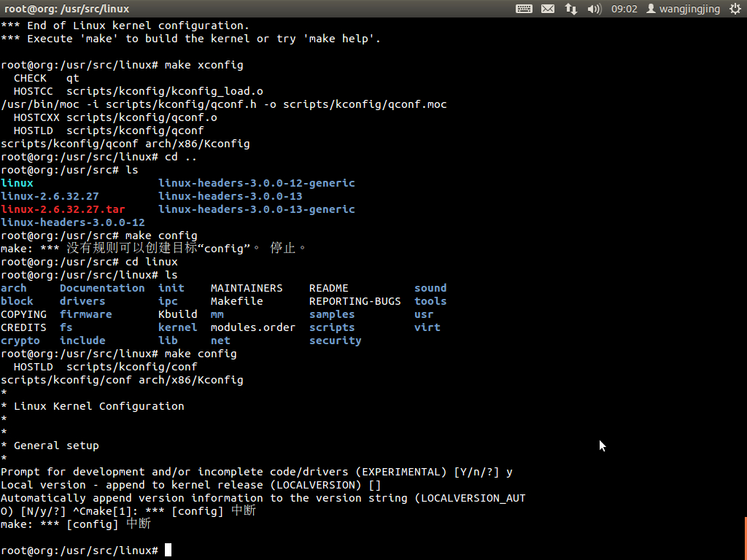The width and height of the screenshot is (747, 560).
Task: Click the 'make xconfig' command text
Action: tap(204, 65)
